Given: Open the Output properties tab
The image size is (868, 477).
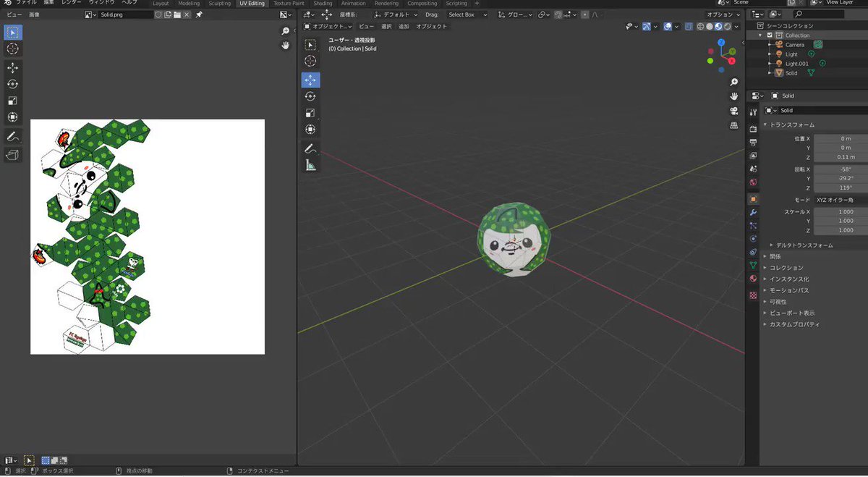Looking at the screenshot, I should (x=753, y=142).
